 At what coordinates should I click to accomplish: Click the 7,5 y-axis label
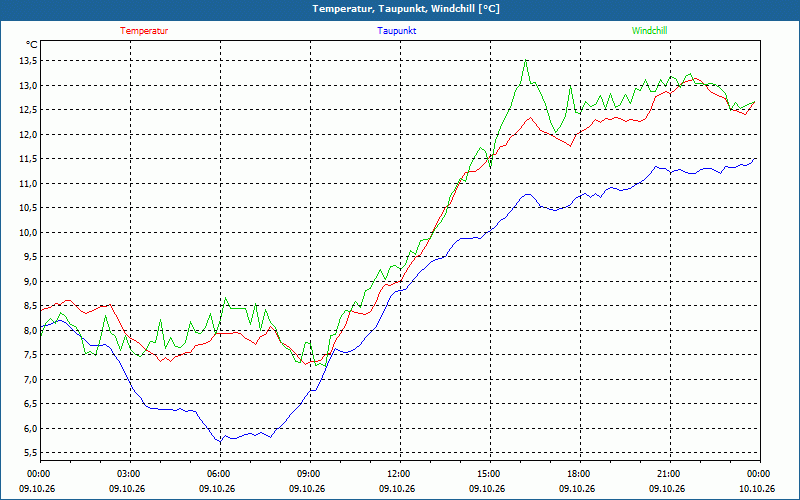(x=31, y=355)
